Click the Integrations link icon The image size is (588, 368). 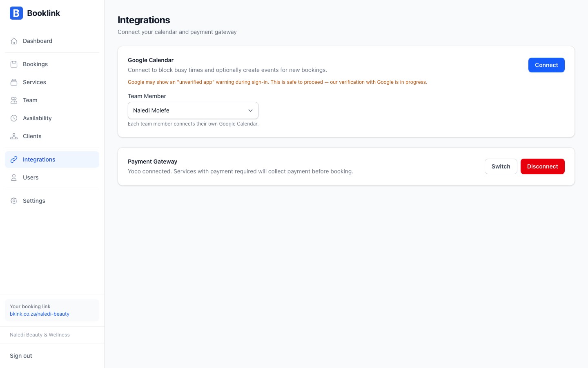[14, 159]
